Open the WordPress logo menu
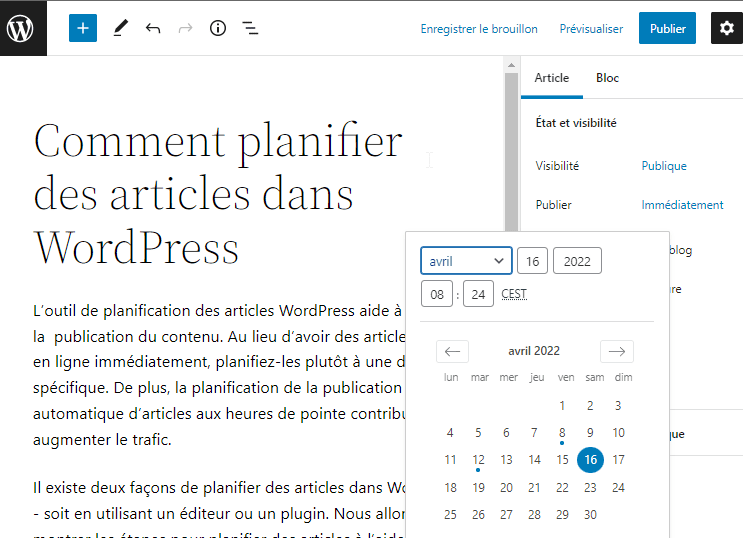This screenshot has width=743, height=538. pyautogui.click(x=23, y=28)
